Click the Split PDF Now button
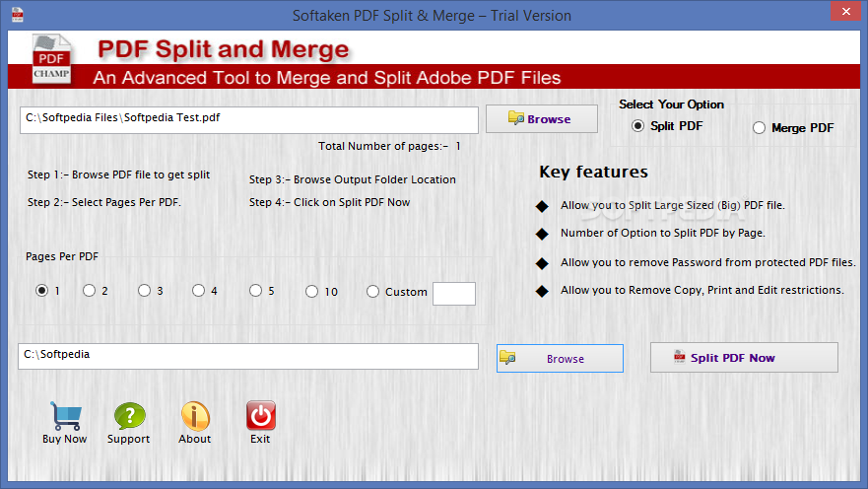Screen dimensions: 868x489 (744, 357)
